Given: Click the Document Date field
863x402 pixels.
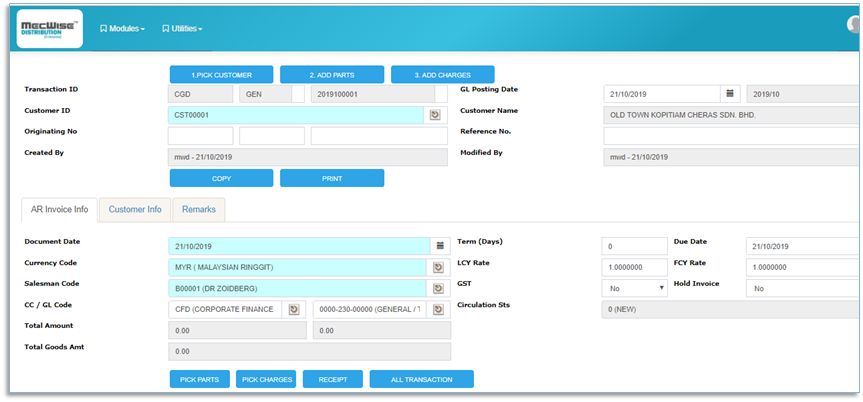Looking at the screenshot, I should [x=299, y=246].
